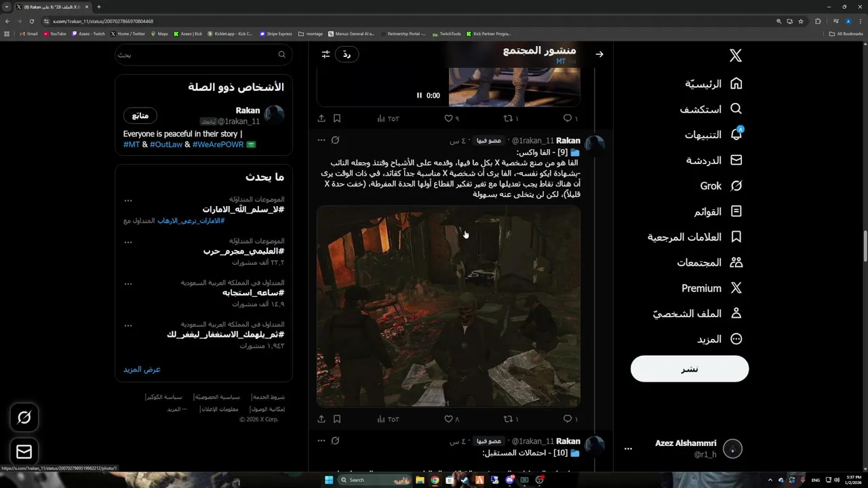Open الملف الشخصيّ profile
The image size is (868, 488).
[x=698, y=313]
